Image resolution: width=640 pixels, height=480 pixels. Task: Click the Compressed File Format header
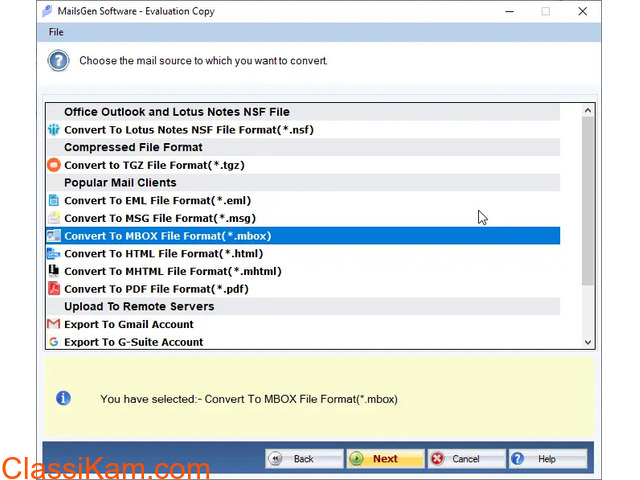coord(302,147)
